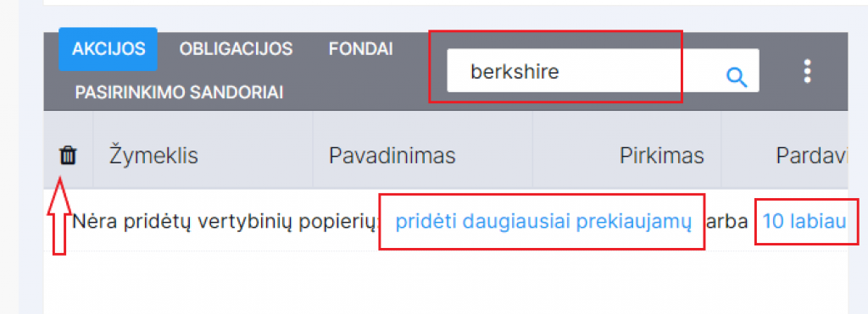This screenshot has height=314, width=868.
Task: Sort by the Pirkimas column header
Action: (661, 156)
